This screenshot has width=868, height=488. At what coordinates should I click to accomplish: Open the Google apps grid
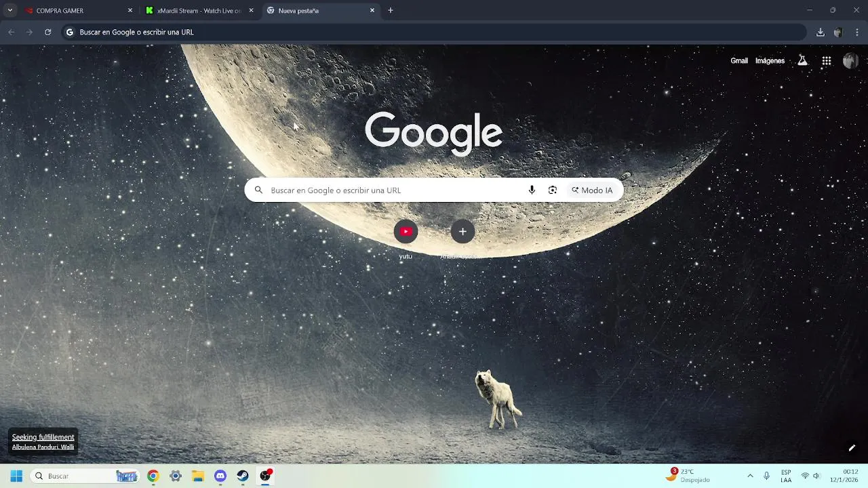(x=826, y=61)
